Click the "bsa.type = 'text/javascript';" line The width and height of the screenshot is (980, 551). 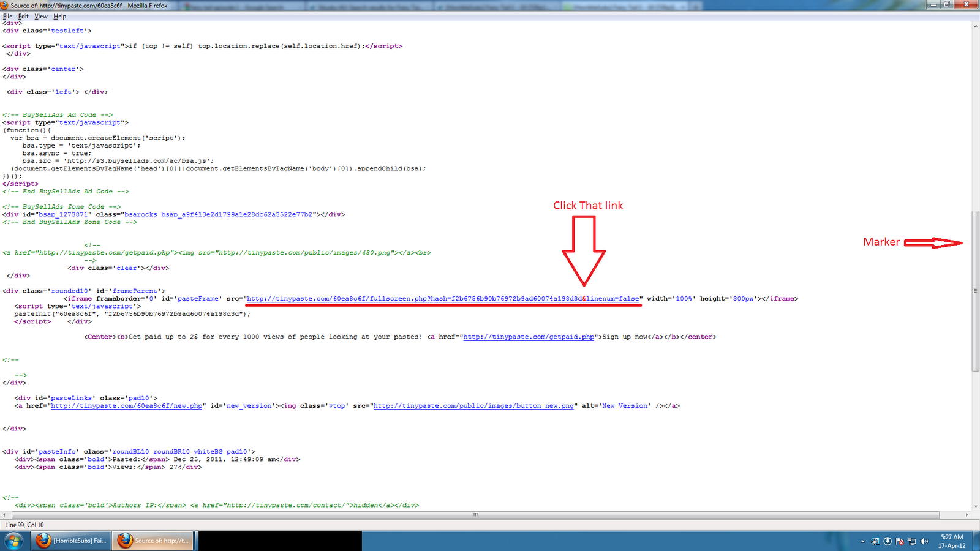81,146
